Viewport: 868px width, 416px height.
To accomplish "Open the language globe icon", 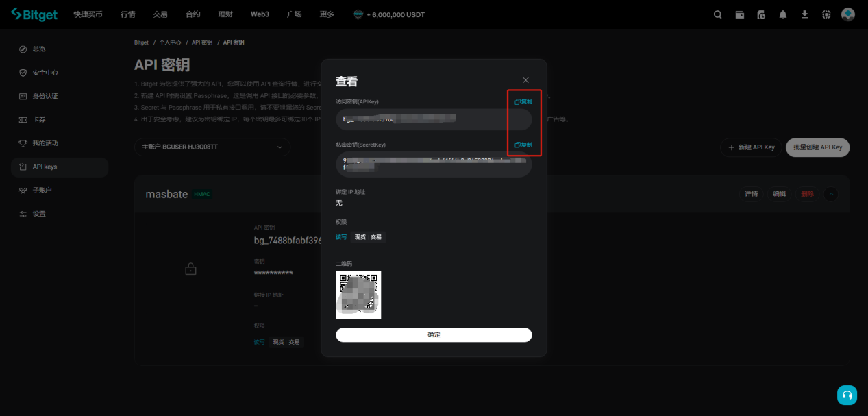I will pyautogui.click(x=826, y=14).
